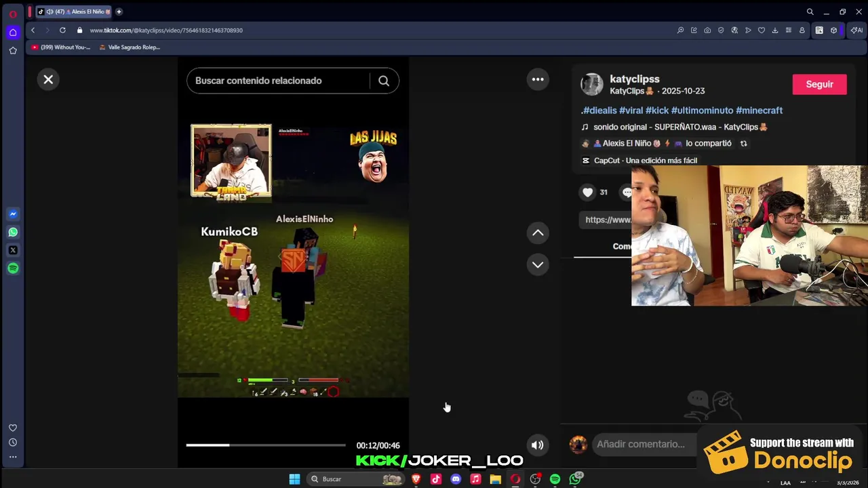Search tabs with top-right magnifier

coord(810,12)
